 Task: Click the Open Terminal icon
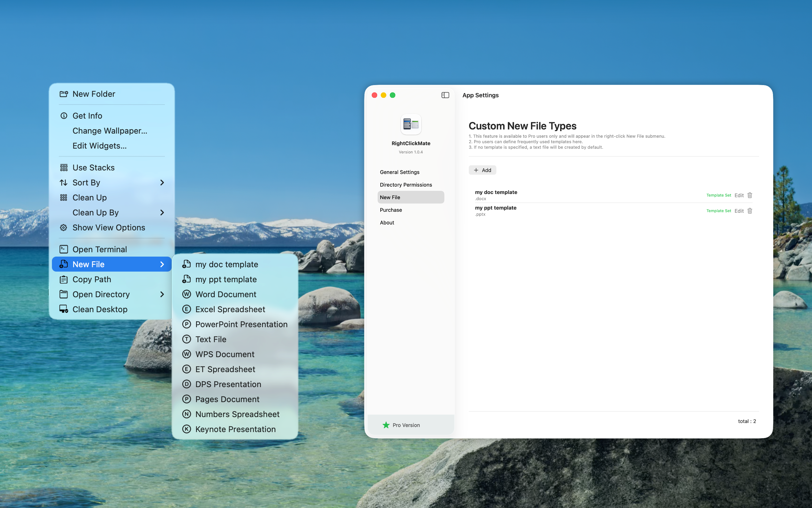pos(64,249)
